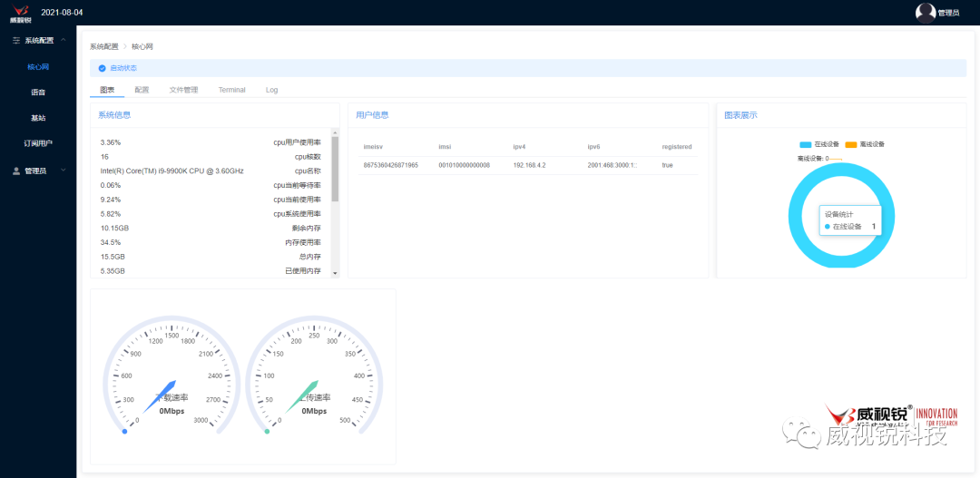Click the 用户信息 panel title

click(x=372, y=115)
